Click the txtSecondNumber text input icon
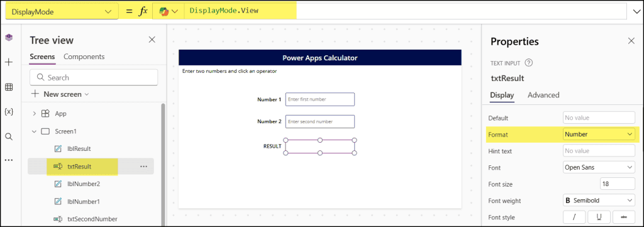This screenshot has height=227, width=644. 58,219
